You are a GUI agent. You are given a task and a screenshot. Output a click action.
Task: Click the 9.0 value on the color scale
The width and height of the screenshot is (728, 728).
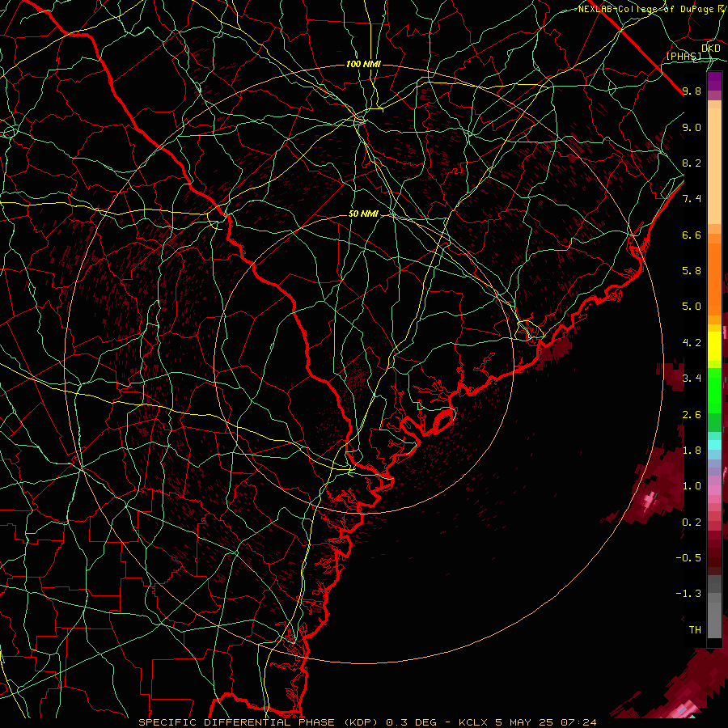pyautogui.click(x=692, y=127)
